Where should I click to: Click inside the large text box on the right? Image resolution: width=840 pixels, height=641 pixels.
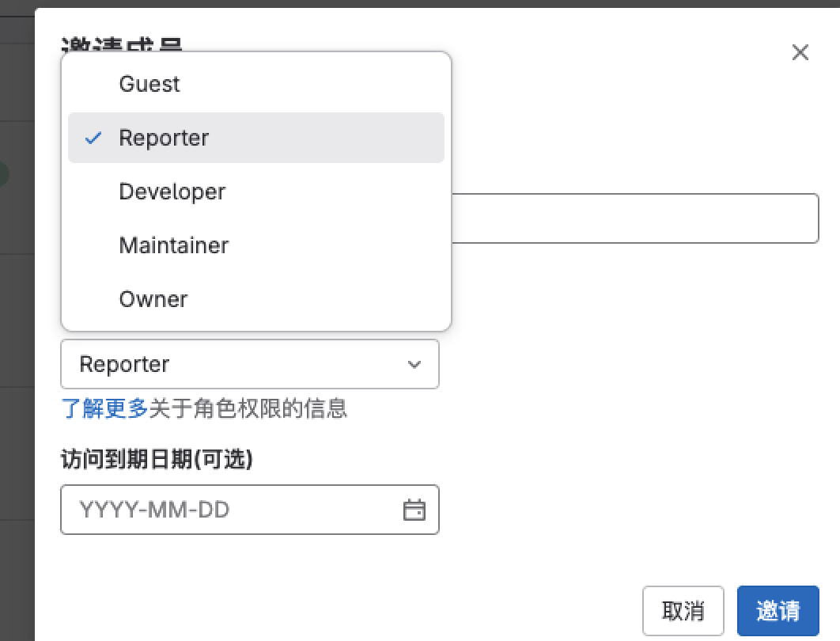pos(633,218)
